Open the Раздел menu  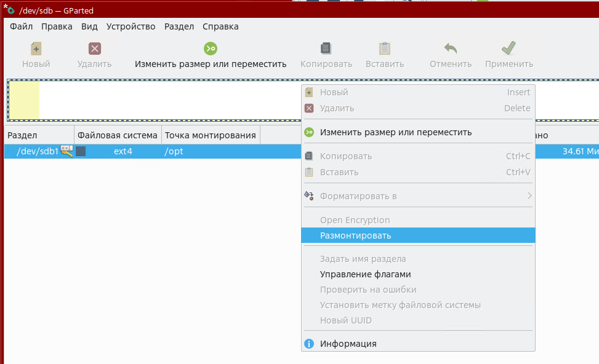pyautogui.click(x=179, y=26)
